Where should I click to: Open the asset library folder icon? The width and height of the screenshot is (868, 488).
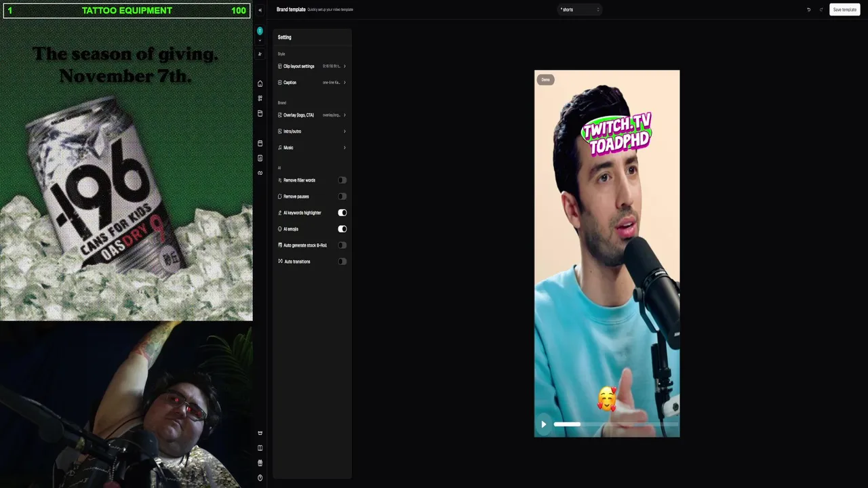[260, 114]
